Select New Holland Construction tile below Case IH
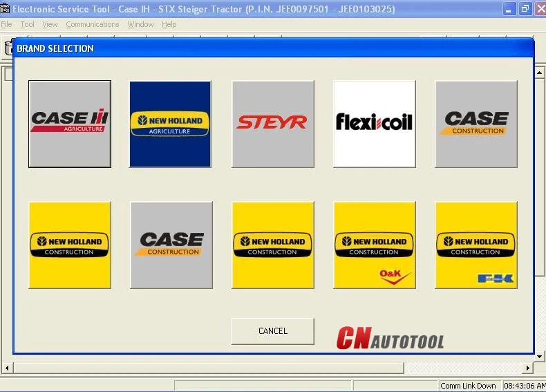The width and height of the screenshot is (546, 392). click(x=70, y=245)
